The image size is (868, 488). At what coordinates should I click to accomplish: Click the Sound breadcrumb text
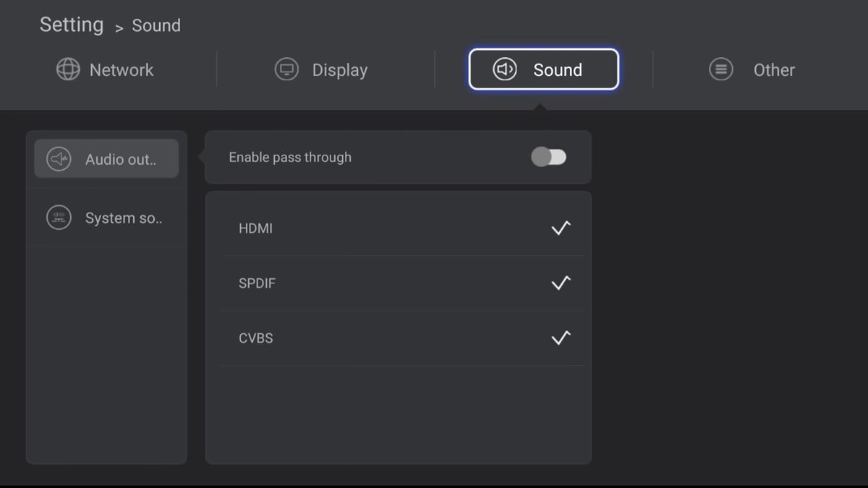coord(156,26)
